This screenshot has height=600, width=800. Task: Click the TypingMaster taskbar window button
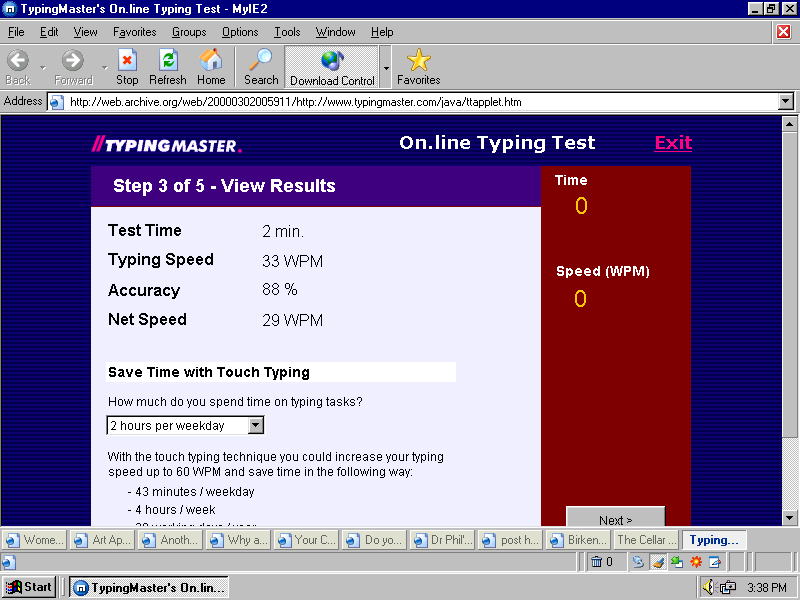[149, 588]
